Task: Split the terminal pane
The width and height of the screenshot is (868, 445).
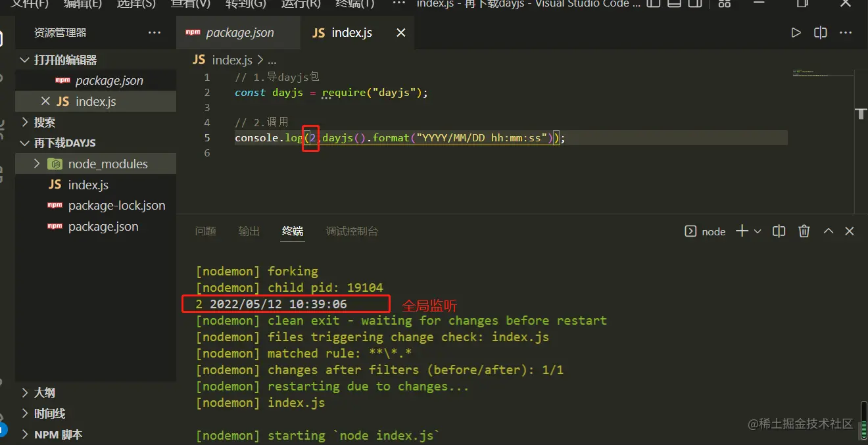Action: pyautogui.click(x=779, y=231)
